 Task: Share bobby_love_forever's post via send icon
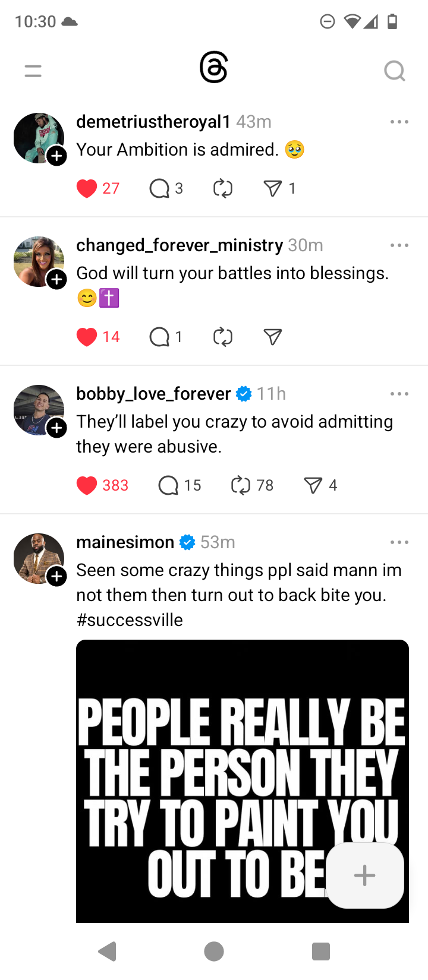(313, 486)
